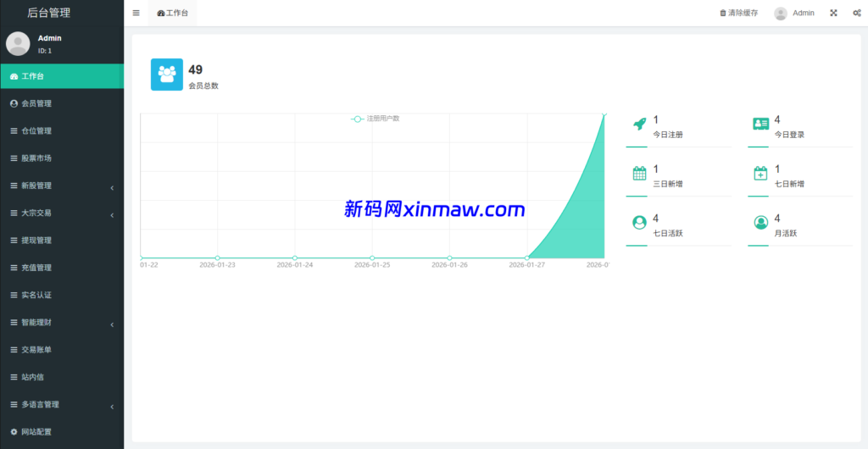Screen dimensions: 868x449
Task: Open 会员管理 in the sidebar
Action: click(62, 103)
